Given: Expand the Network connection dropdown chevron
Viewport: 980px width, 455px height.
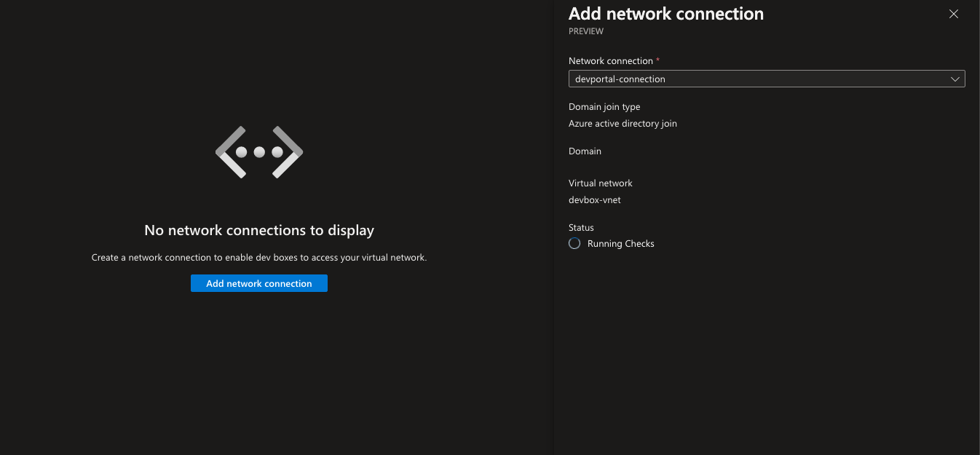Looking at the screenshot, I should [955, 79].
